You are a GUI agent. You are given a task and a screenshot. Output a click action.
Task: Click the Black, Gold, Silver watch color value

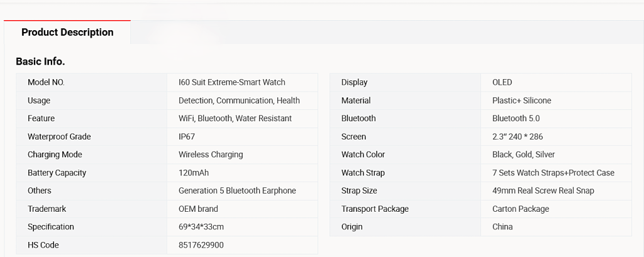(523, 155)
